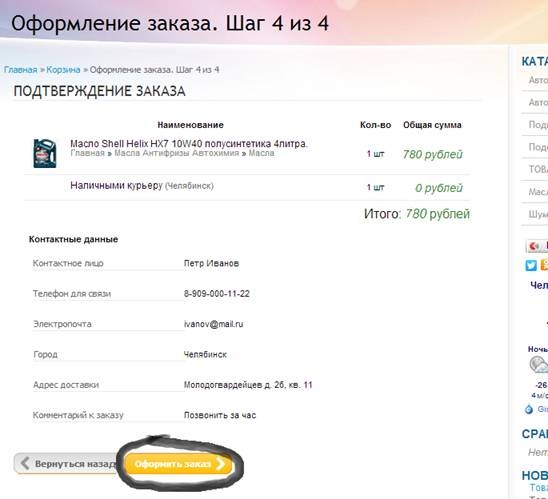Click the city value Челябинск

pos(205,354)
